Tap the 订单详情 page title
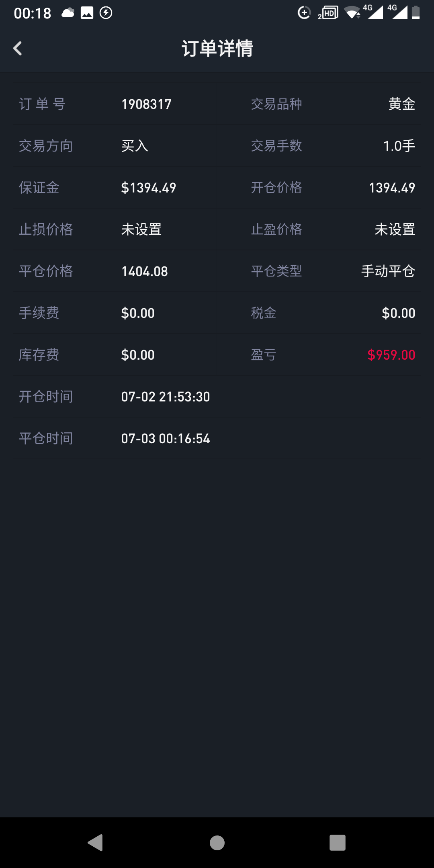 [217, 49]
